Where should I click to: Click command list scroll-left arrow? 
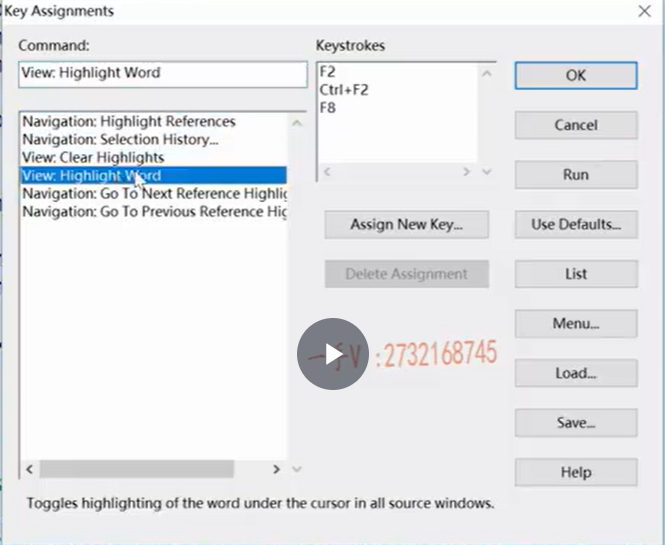(x=29, y=469)
